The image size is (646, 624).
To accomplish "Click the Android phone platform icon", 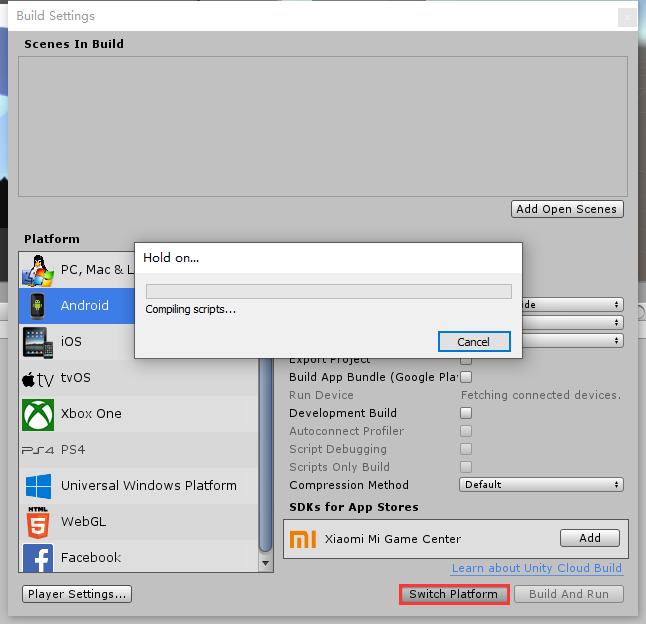I will 37,306.
